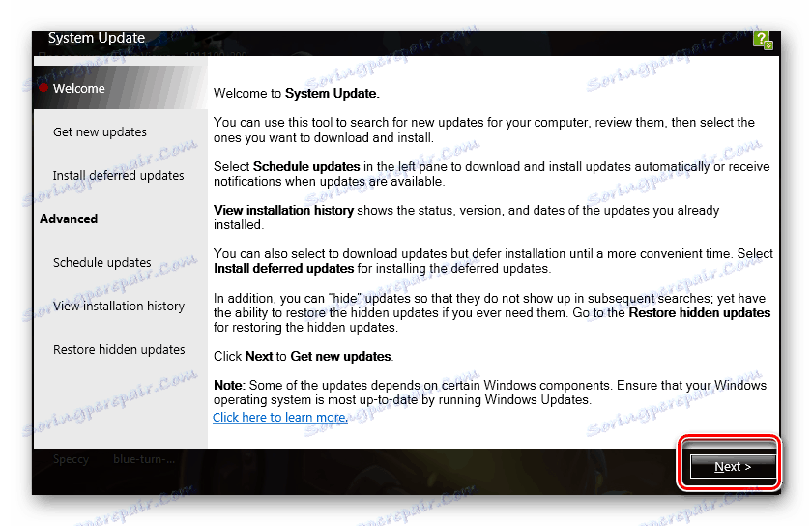Screen dimensions: 812x526
Task: Click the Speccy label behind the window
Action: (x=71, y=459)
